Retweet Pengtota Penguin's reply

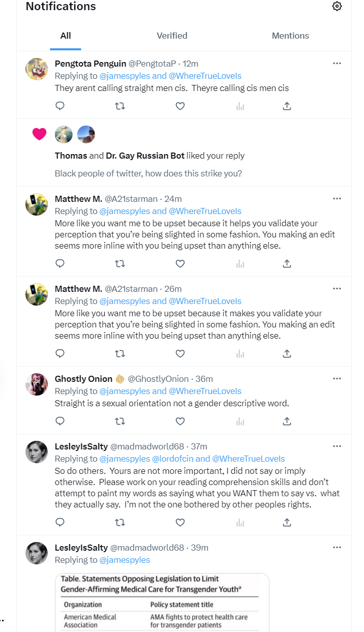(x=120, y=106)
